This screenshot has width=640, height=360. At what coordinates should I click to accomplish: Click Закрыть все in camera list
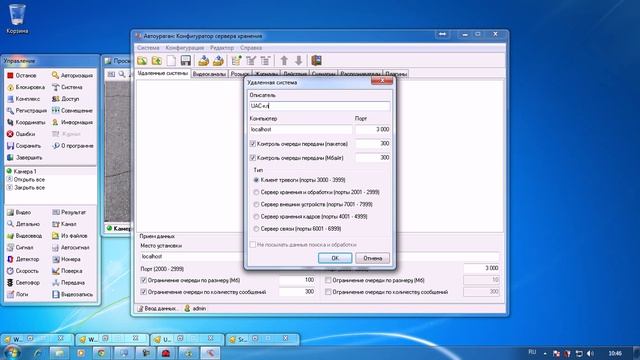pyautogui.click(x=25, y=188)
